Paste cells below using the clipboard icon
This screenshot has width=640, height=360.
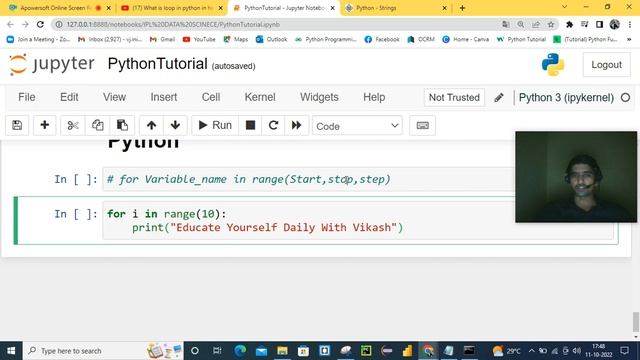point(122,125)
